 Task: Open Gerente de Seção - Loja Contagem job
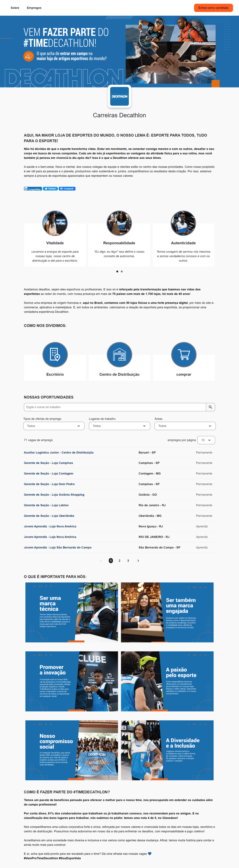click(x=49, y=474)
